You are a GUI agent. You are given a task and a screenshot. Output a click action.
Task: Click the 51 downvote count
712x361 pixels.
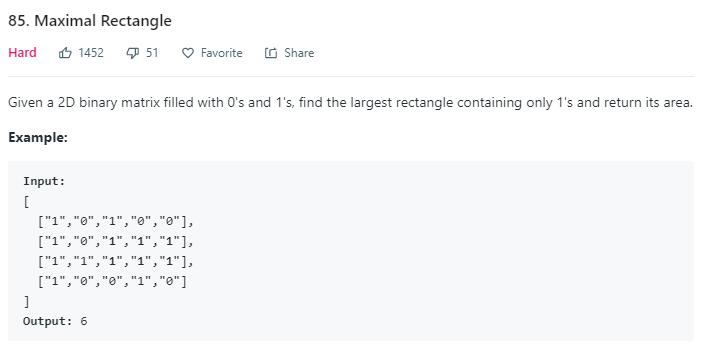pyautogui.click(x=152, y=53)
